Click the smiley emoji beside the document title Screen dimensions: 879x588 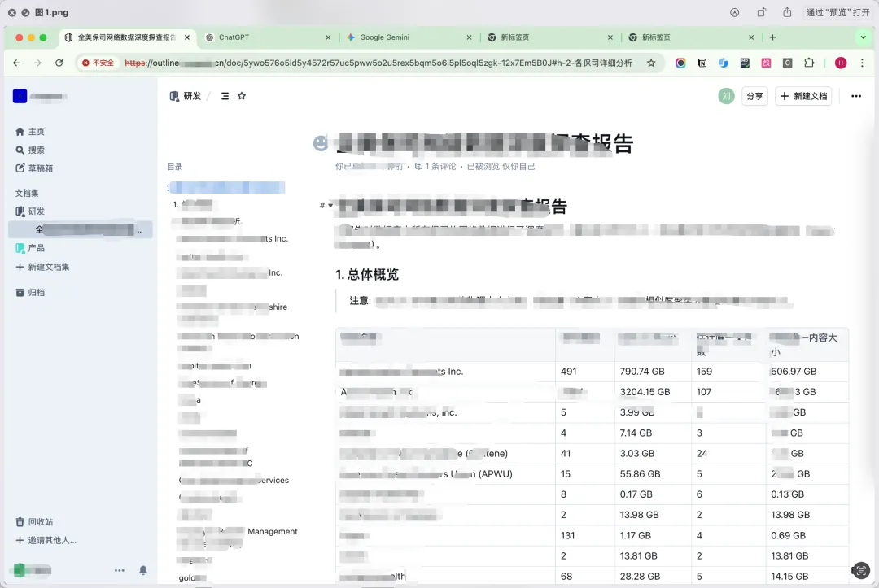[321, 143]
